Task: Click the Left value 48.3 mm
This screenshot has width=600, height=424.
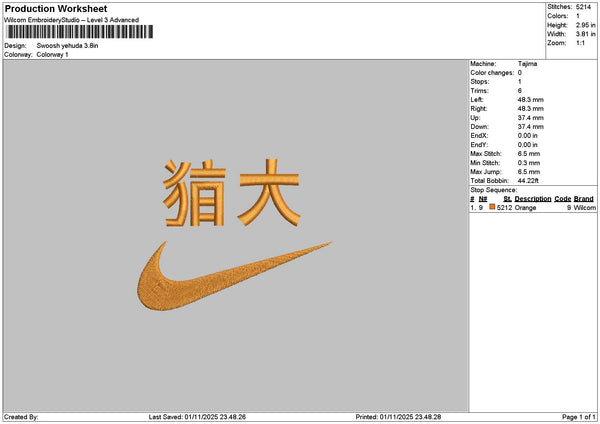Action: (530, 100)
